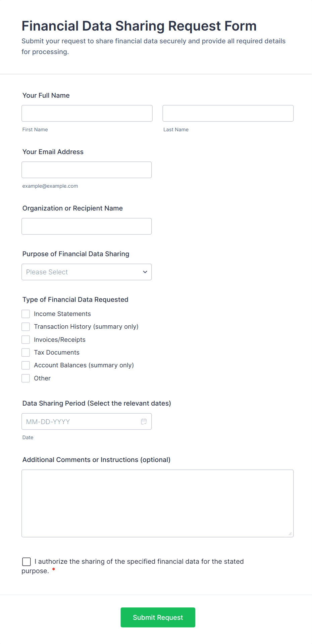Viewport: 312px width, 644px height.
Task: Open the Purpose of Financial Data Sharing dropdown
Action: point(87,272)
